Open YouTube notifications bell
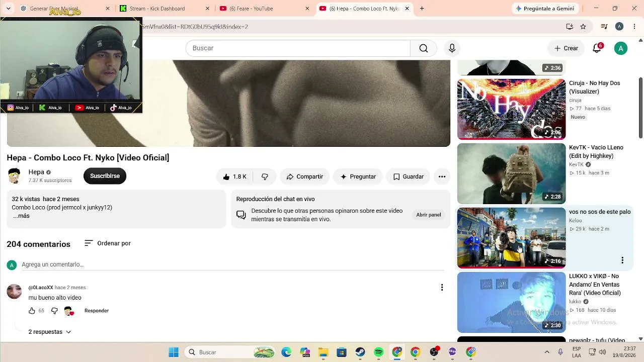 tap(597, 48)
